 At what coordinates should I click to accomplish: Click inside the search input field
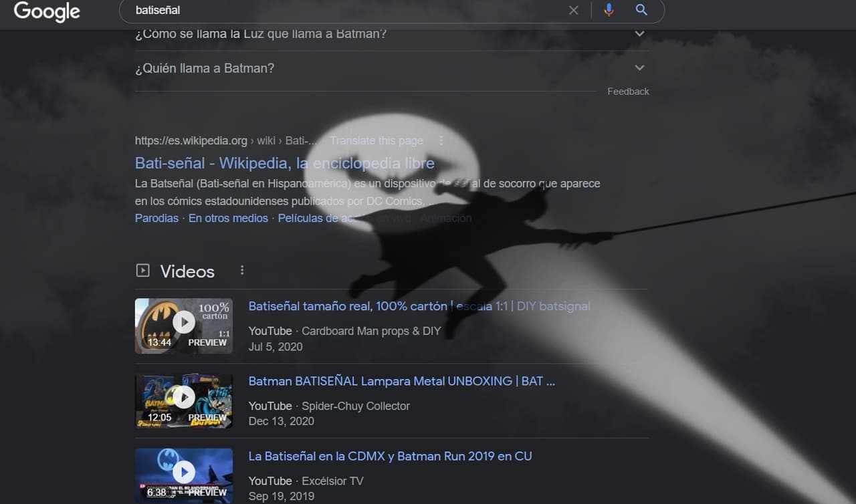[x=334, y=10]
